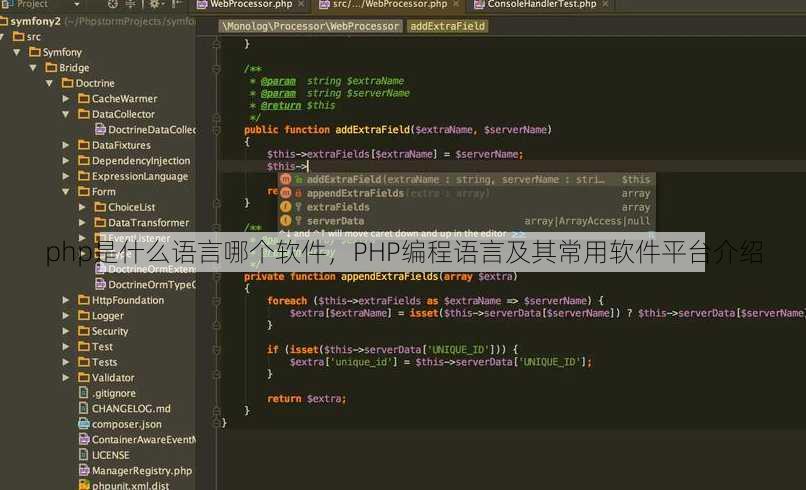Click the DataFixtures folder icon

pos(84,145)
